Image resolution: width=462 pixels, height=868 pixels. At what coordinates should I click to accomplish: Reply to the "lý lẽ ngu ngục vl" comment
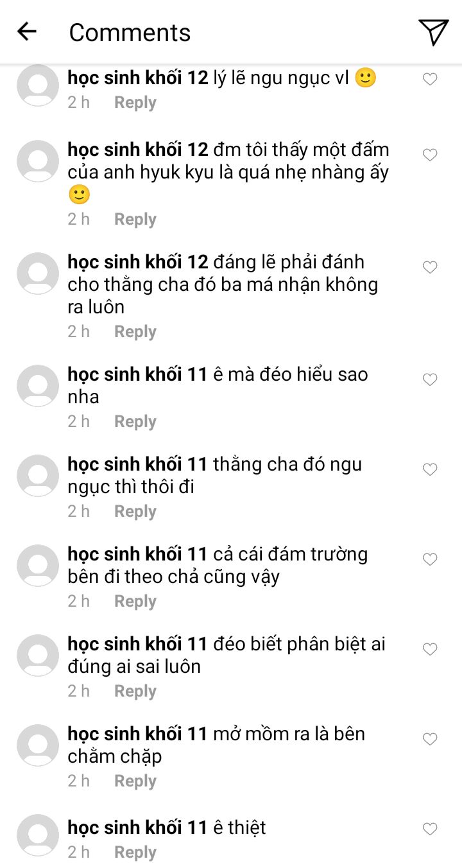(x=135, y=103)
